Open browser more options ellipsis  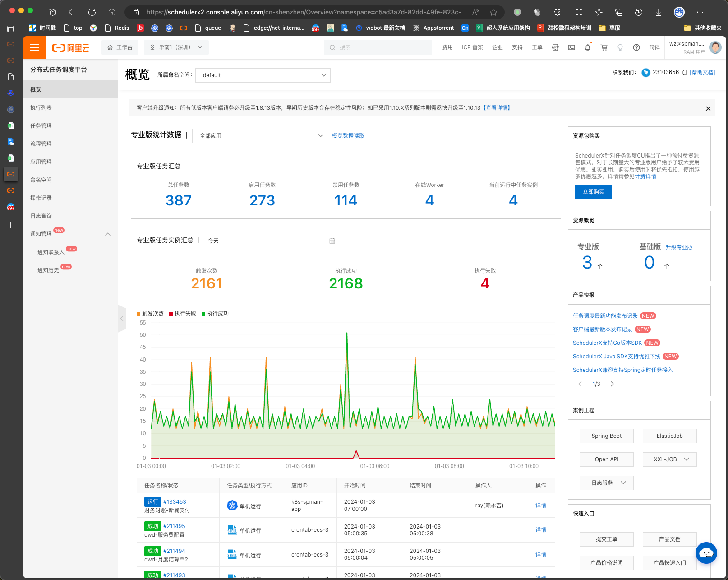(700, 12)
